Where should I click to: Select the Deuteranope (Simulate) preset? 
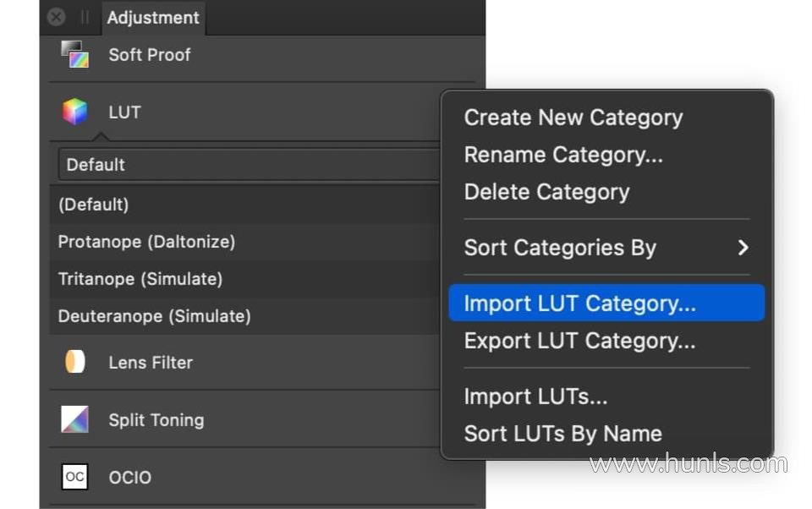[154, 316]
